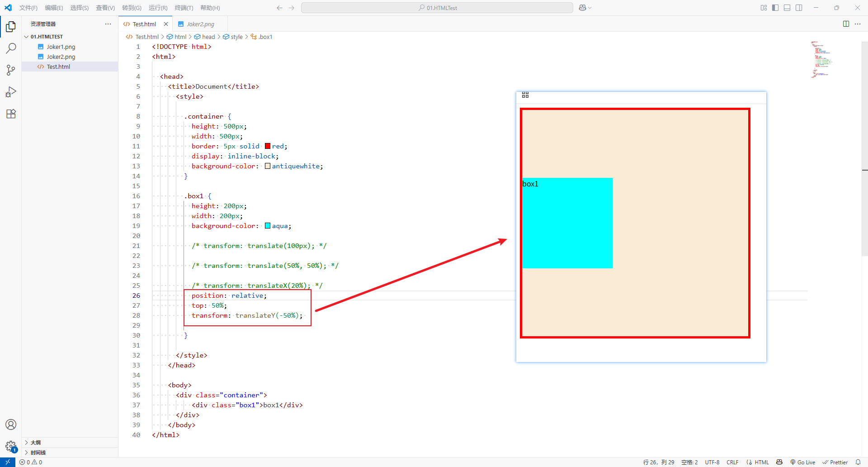Click line number 26 in the gutter
The width and height of the screenshot is (868, 467).
pyautogui.click(x=136, y=295)
